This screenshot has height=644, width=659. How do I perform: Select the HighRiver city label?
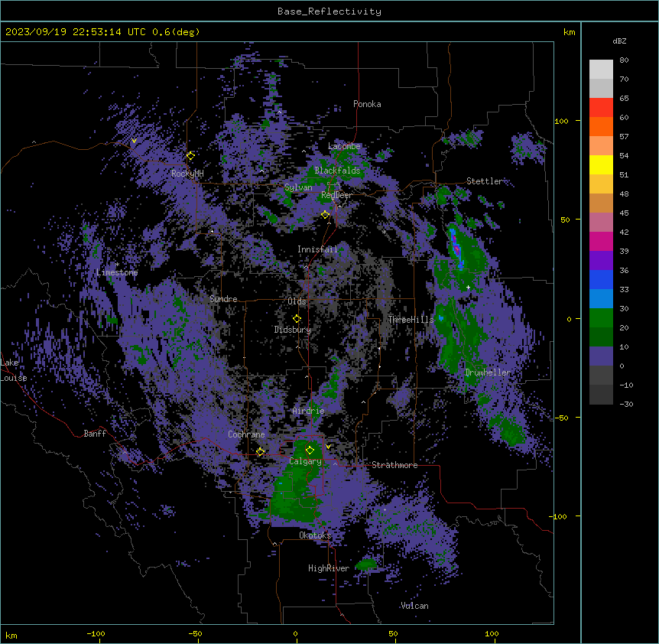point(329,568)
